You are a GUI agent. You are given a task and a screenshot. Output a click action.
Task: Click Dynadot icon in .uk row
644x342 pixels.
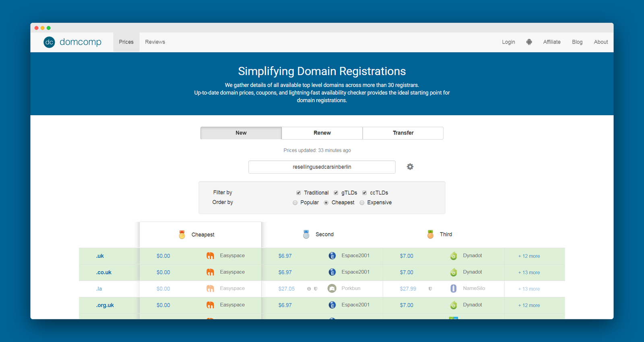(x=454, y=256)
